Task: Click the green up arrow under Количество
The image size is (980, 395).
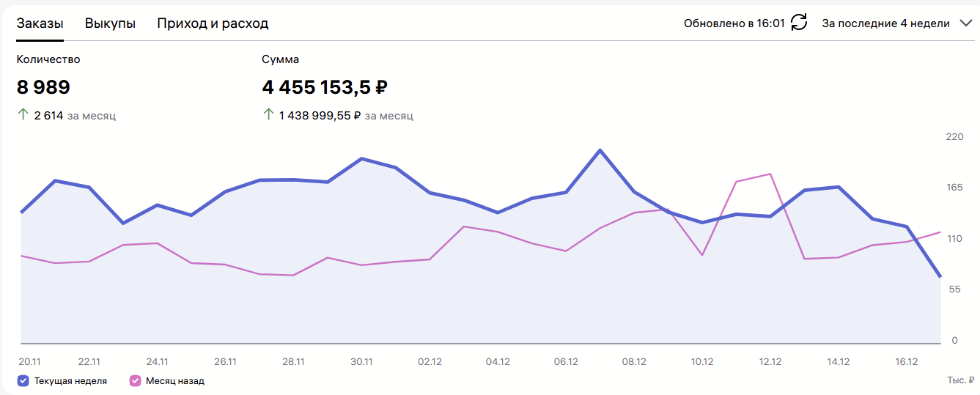Action: 23,115
